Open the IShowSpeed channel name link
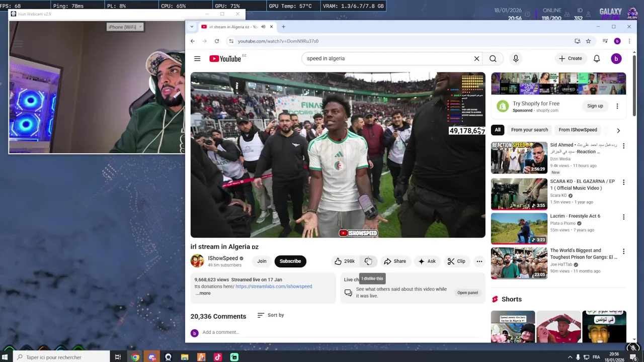The width and height of the screenshot is (644, 362). click(223, 258)
